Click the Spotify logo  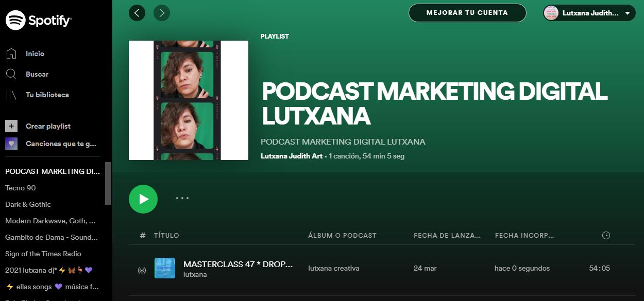coord(39,21)
